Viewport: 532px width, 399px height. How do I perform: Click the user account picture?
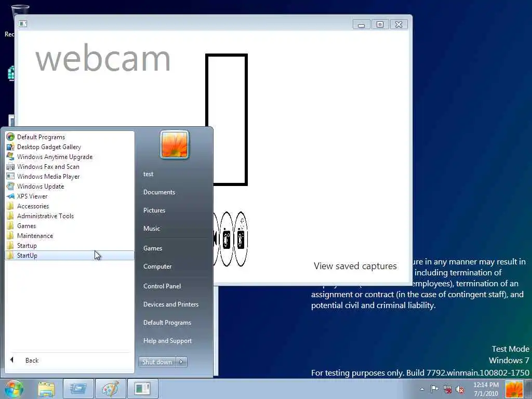click(x=175, y=145)
